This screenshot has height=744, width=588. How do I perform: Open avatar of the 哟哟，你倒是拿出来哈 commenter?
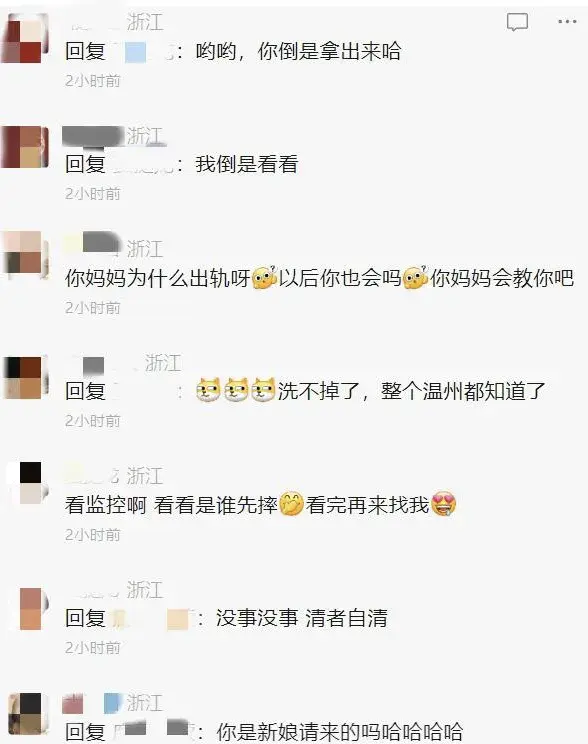click(26, 38)
